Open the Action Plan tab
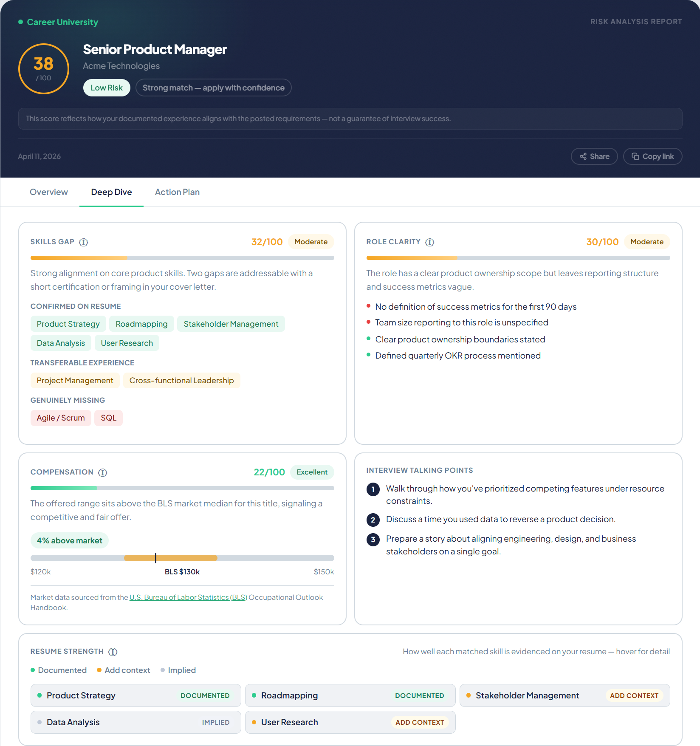700x746 pixels. point(177,192)
